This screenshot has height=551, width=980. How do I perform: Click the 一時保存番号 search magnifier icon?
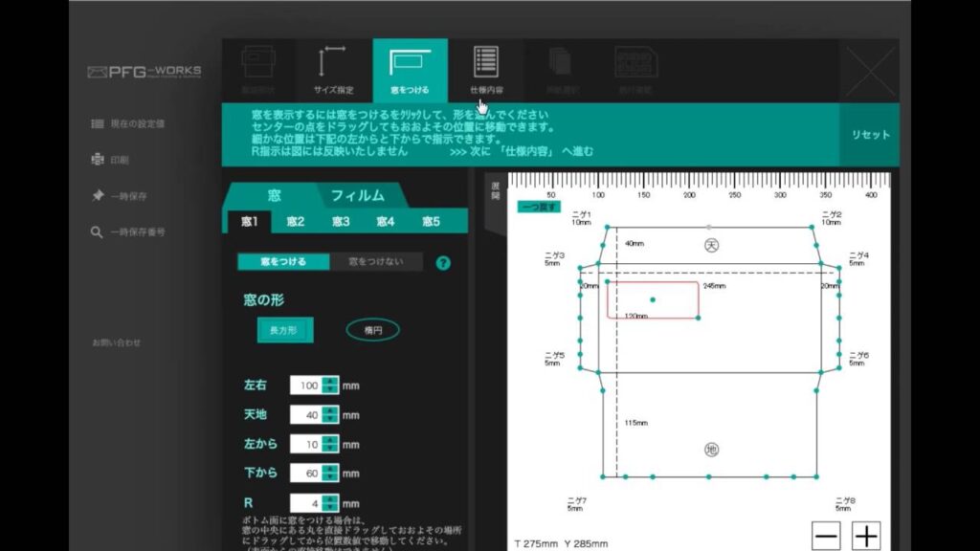pos(97,232)
